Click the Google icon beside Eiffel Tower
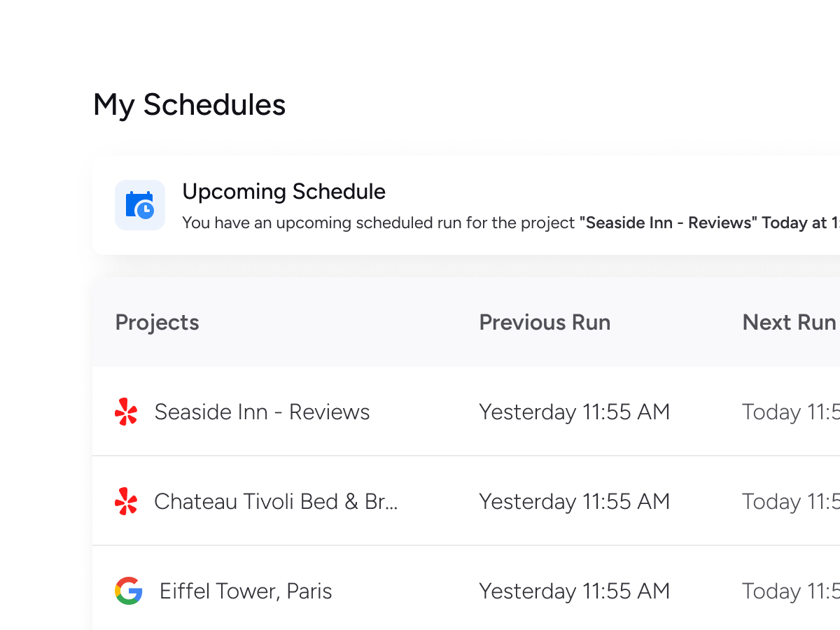840x630 pixels. pos(128,591)
